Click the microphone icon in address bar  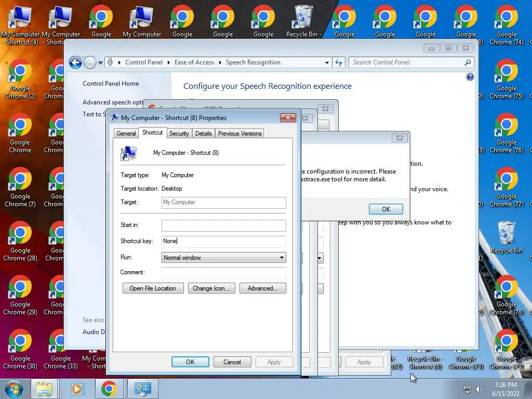tap(110, 62)
